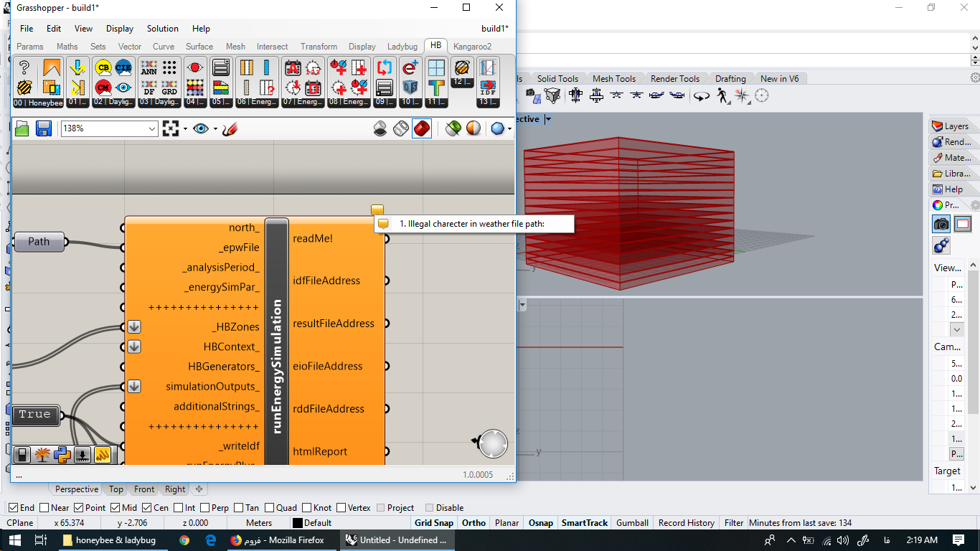Choose the wireframe preview mode icon
This screenshot has height=551, width=980.
(401, 128)
